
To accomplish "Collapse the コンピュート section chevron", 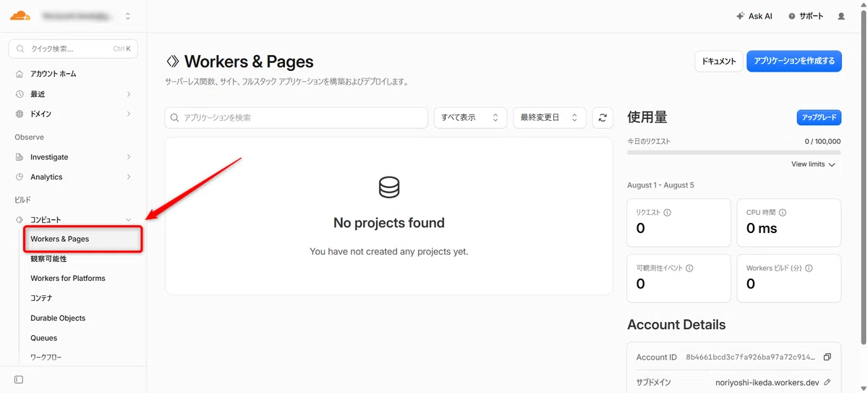I will 129,219.
